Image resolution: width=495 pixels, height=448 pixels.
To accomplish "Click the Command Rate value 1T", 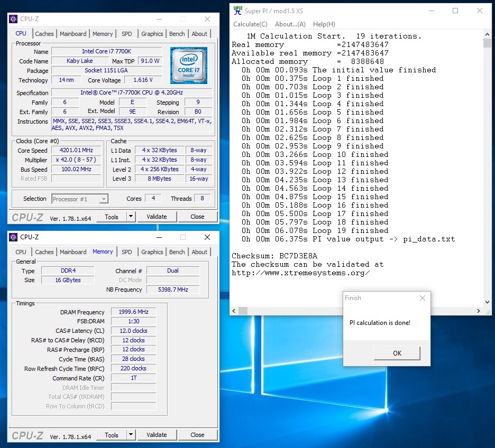I will pos(134,378).
